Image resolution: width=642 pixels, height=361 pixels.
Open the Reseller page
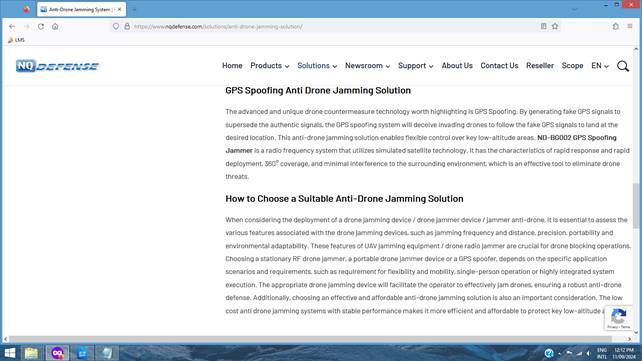coord(540,65)
